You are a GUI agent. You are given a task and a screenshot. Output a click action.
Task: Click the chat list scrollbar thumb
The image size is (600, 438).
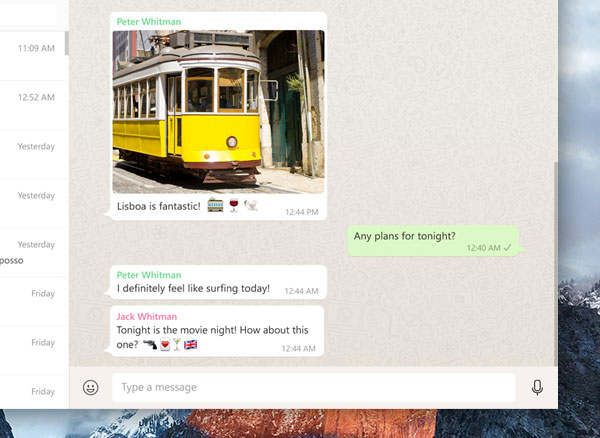coord(67,43)
